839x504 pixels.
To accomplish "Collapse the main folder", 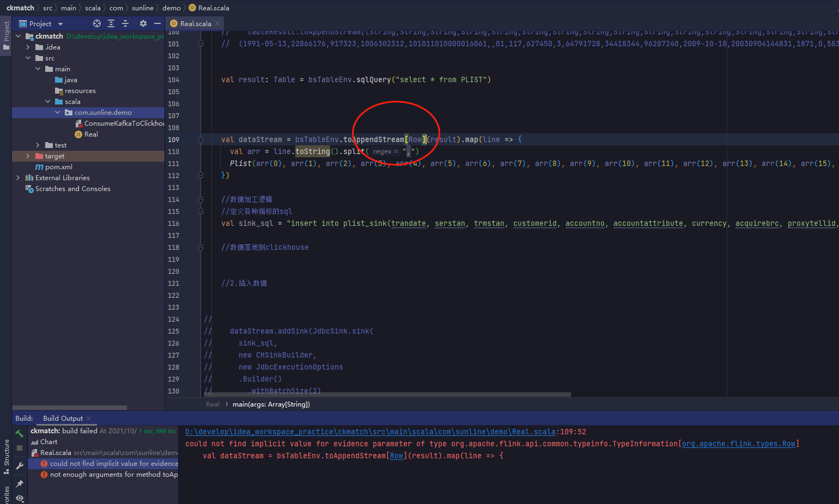I will (38, 69).
